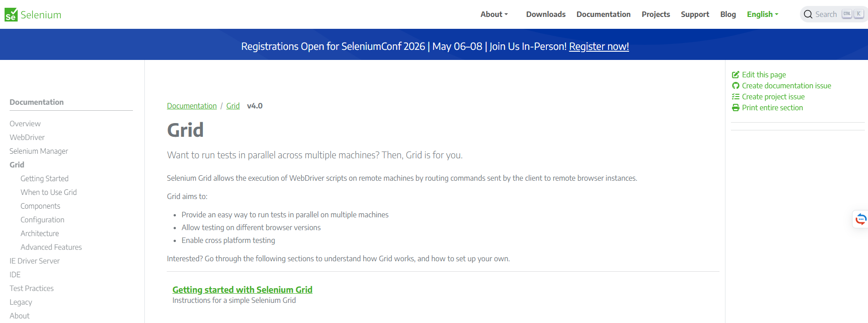The height and width of the screenshot is (323, 868).
Task: Open Advanced Features sidebar entry
Action: (x=51, y=247)
